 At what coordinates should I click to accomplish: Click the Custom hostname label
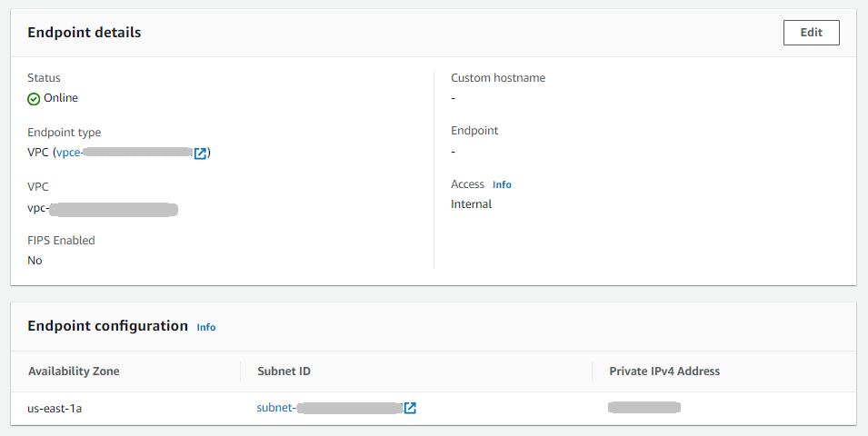pyautogui.click(x=498, y=78)
